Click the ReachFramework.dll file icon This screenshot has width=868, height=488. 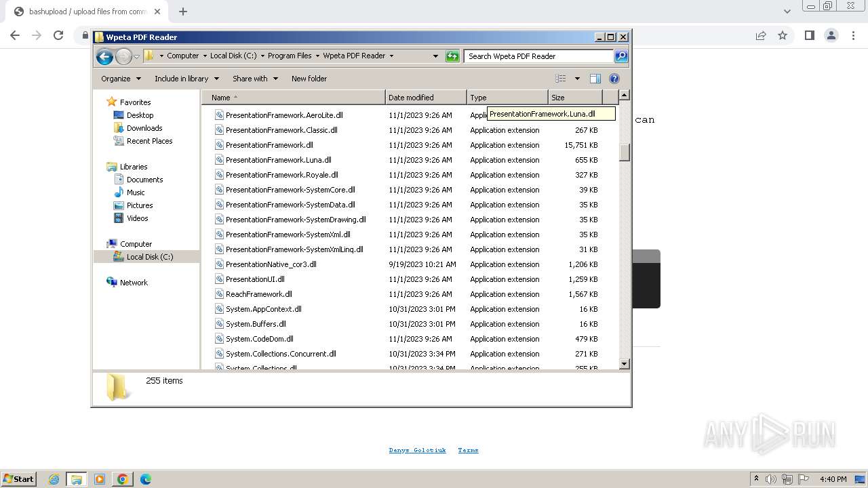[x=219, y=294]
